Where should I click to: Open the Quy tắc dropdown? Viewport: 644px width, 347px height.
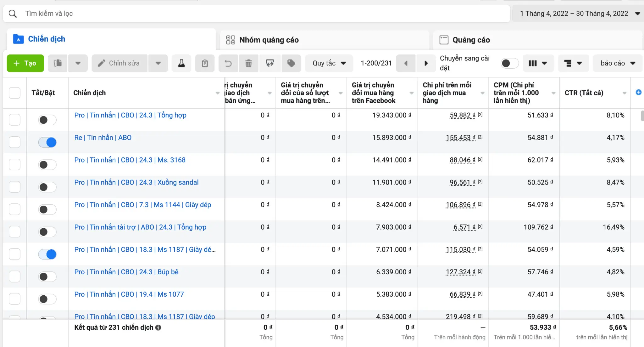[x=329, y=63]
